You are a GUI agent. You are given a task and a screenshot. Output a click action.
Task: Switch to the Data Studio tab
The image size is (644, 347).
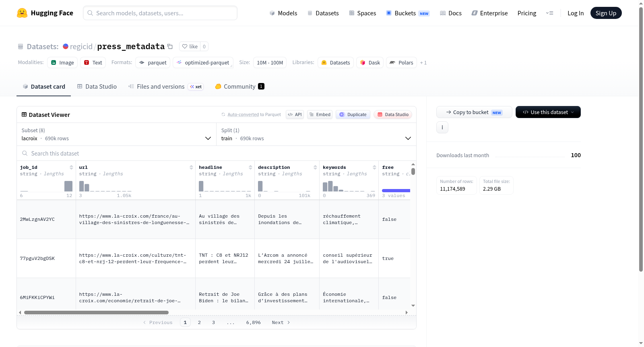click(97, 86)
